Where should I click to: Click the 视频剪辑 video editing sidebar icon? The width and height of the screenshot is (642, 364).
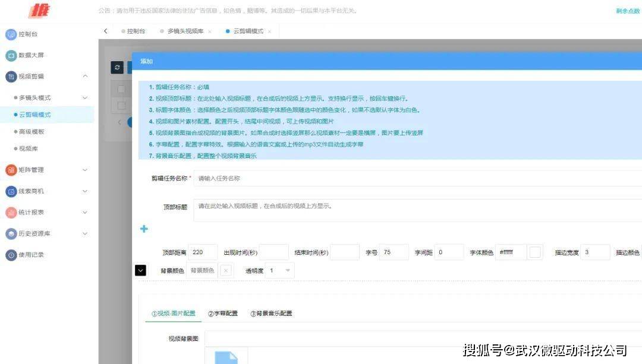click(x=12, y=76)
